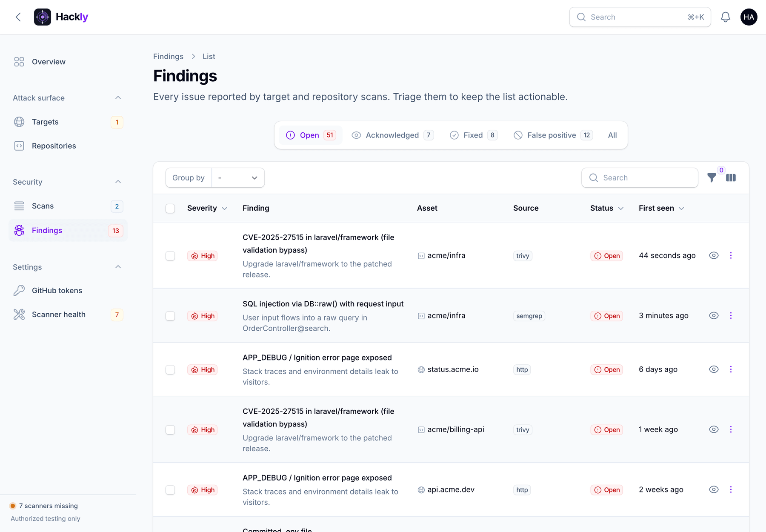Viewport: 766px width, 532px height.
Task: Switch to the Fixed tab
Action: [474, 135]
